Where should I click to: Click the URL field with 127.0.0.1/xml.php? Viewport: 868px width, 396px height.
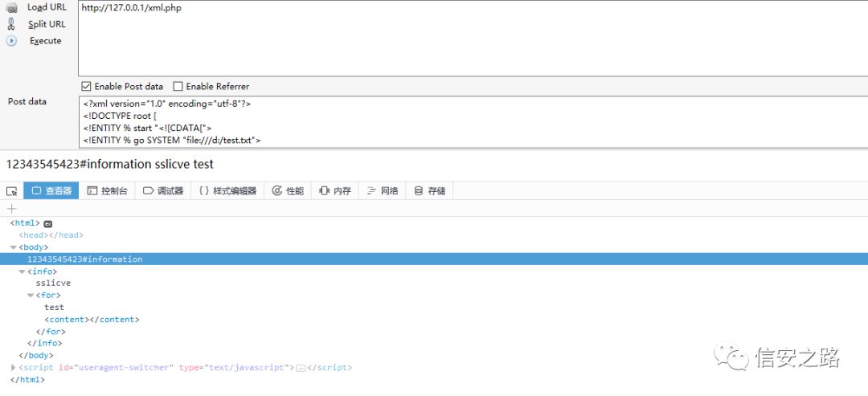pyautogui.click(x=473, y=39)
